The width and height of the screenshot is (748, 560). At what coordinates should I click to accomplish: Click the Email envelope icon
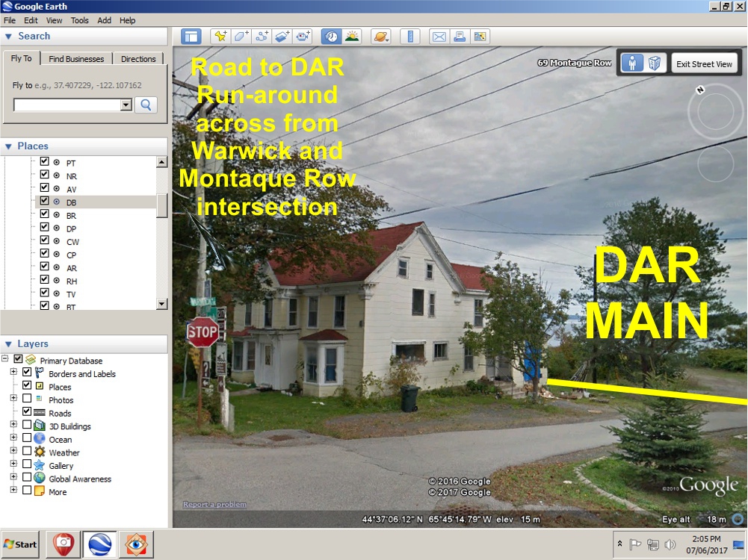439,36
